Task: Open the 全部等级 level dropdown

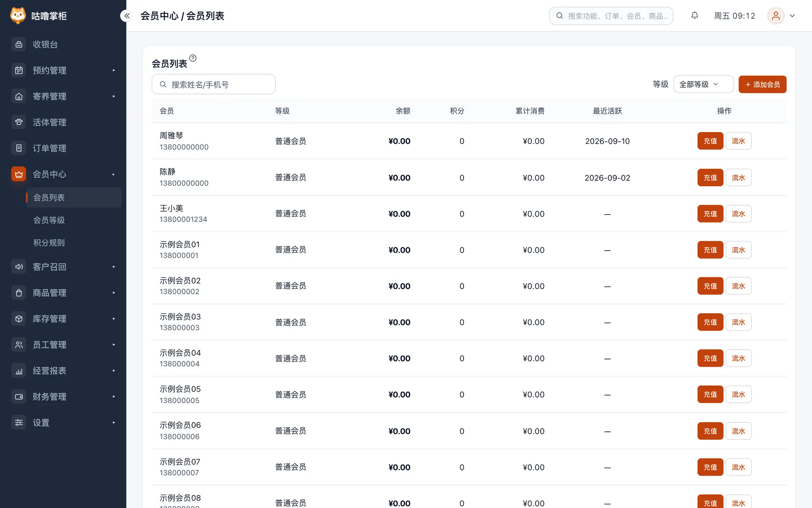Action: tap(703, 84)
